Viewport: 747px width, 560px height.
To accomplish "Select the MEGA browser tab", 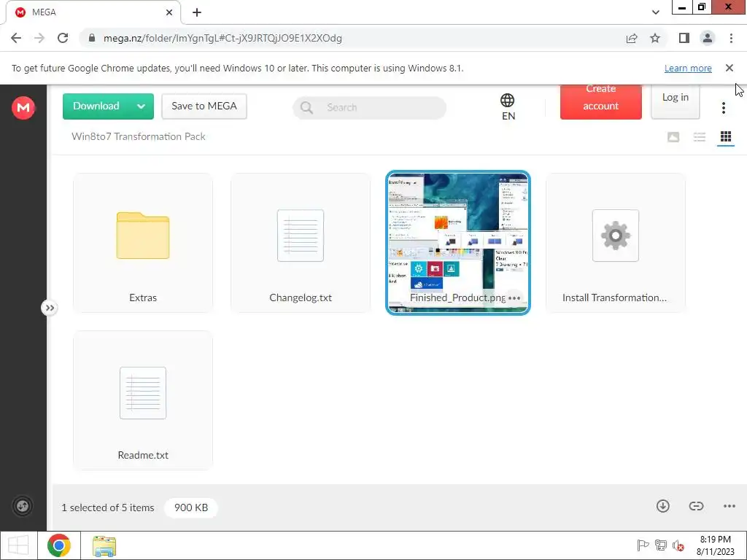I will click(x=93, y=12).
